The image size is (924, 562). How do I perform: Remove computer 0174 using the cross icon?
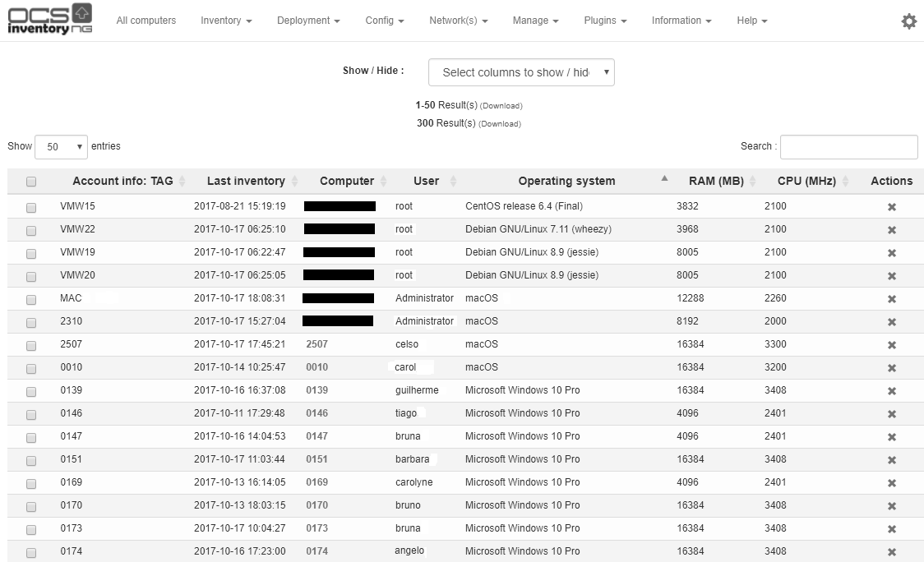pyautogui.click(x=891, y=550)
